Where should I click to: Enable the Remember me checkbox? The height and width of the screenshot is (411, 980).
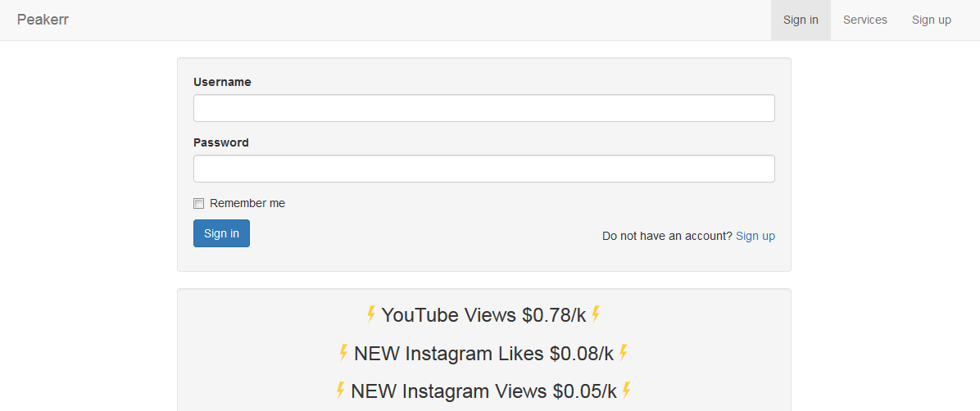coord(198,204)
